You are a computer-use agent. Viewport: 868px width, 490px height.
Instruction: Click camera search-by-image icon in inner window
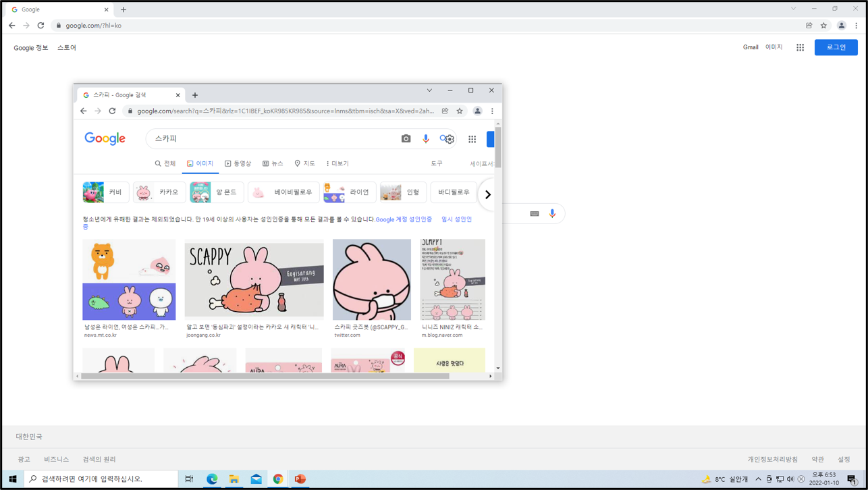(406, 138)
